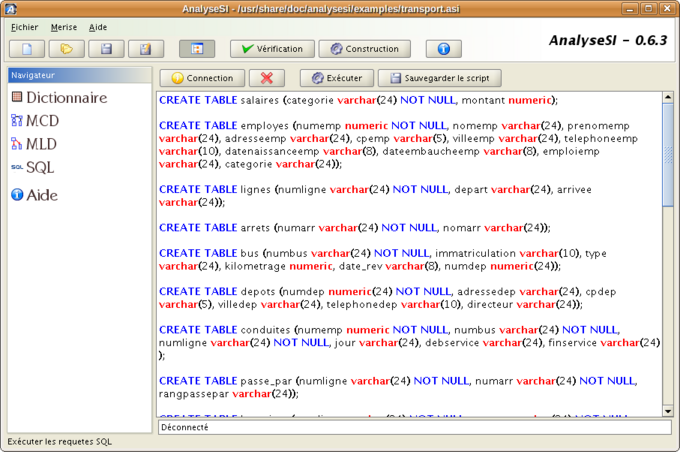The height and width of the screenshot is (452, 680).
Task: Click the word 'directeur' in the script
Action: 490,305
